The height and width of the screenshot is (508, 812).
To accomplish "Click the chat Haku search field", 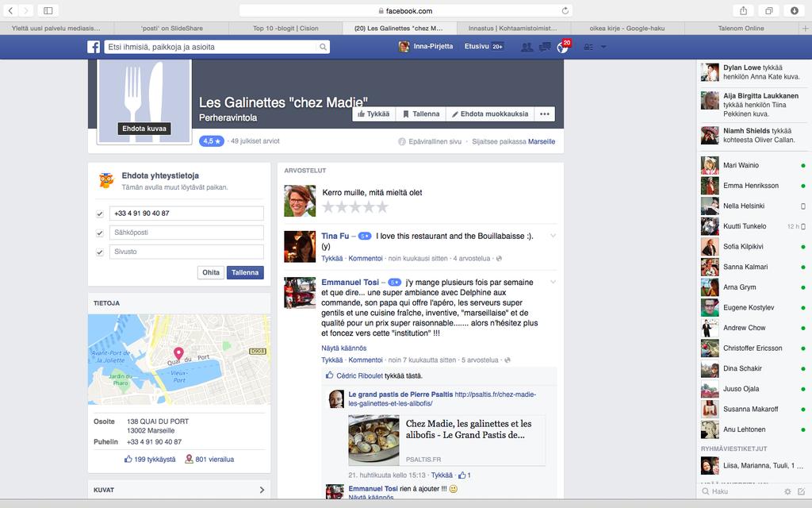I will 741,491.
